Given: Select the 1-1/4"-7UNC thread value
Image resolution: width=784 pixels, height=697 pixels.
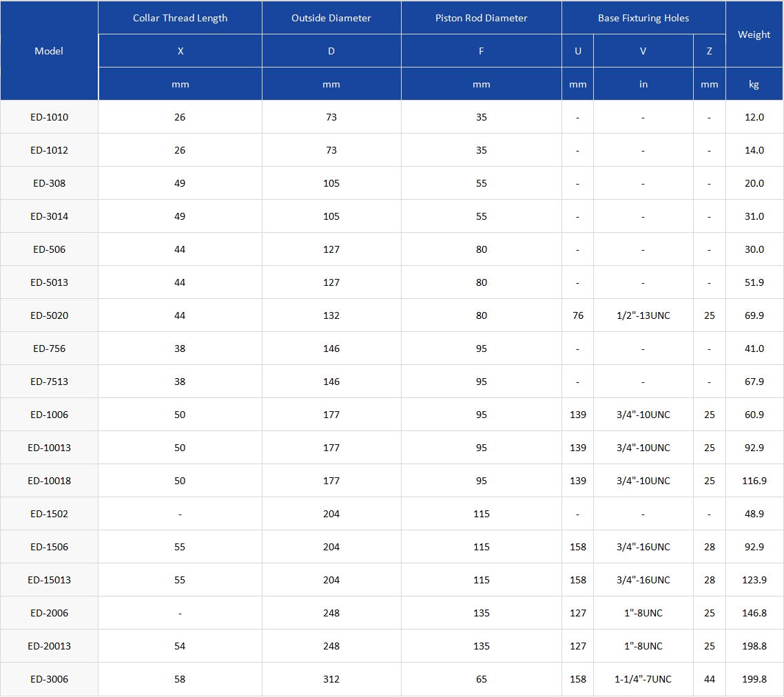Looking at the screenshot, I should point(643,678).
